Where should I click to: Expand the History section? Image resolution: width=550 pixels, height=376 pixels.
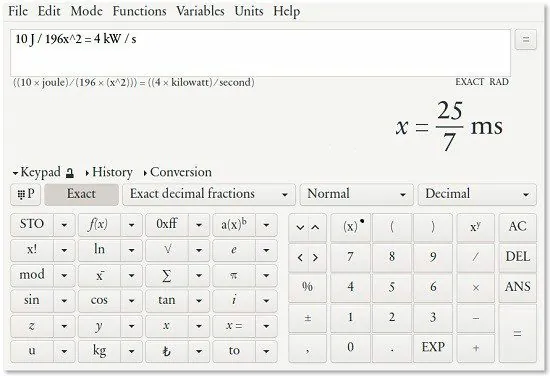[109, 172]
